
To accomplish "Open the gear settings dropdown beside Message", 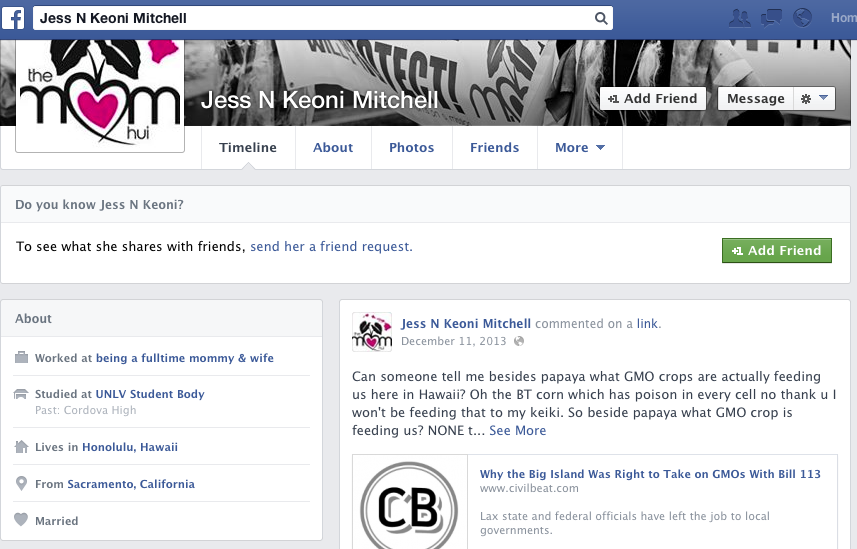I will click(x=814, y=99).
